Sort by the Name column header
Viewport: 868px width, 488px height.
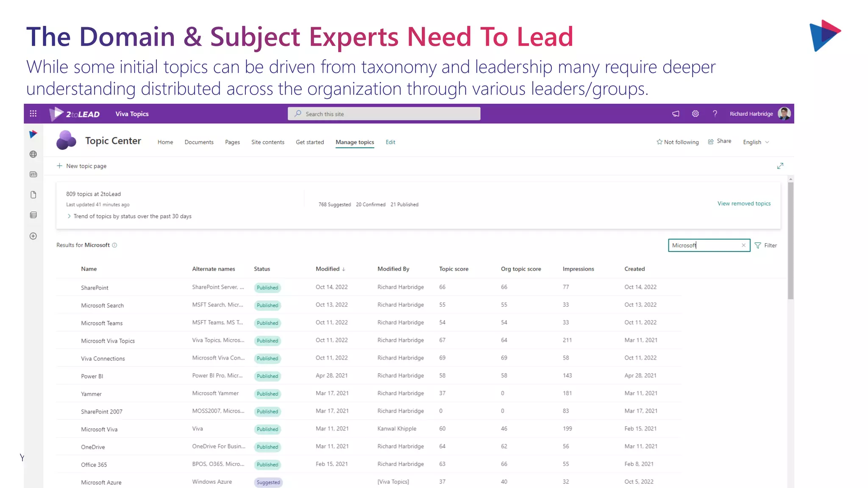(89, 269)
